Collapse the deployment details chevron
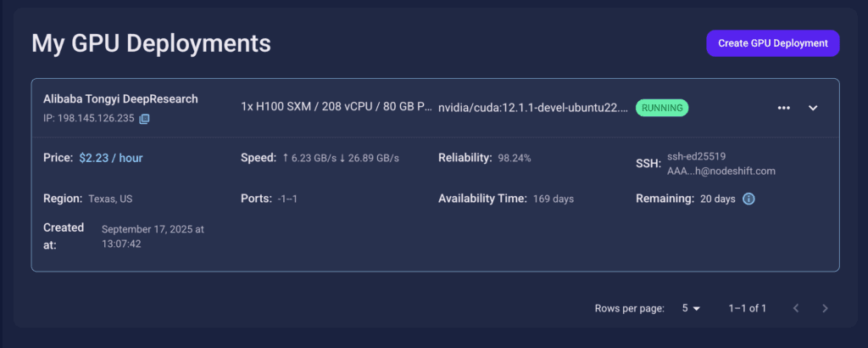 tap(813, 108)
